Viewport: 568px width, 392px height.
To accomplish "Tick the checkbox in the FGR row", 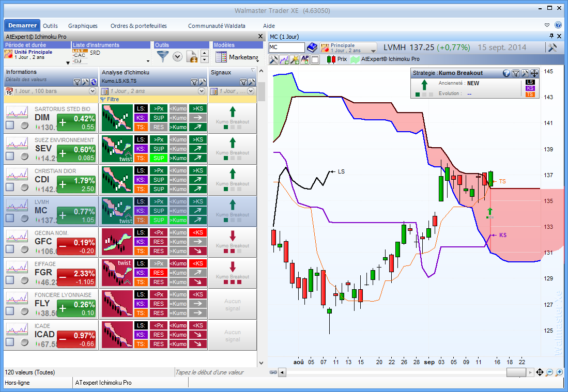I will point(10,280).
